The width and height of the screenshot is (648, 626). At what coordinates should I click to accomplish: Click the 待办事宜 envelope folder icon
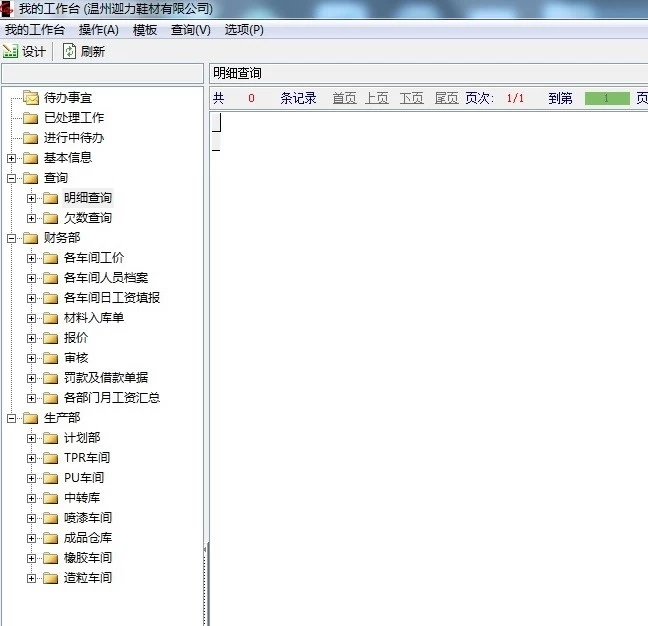pos(30,98)
